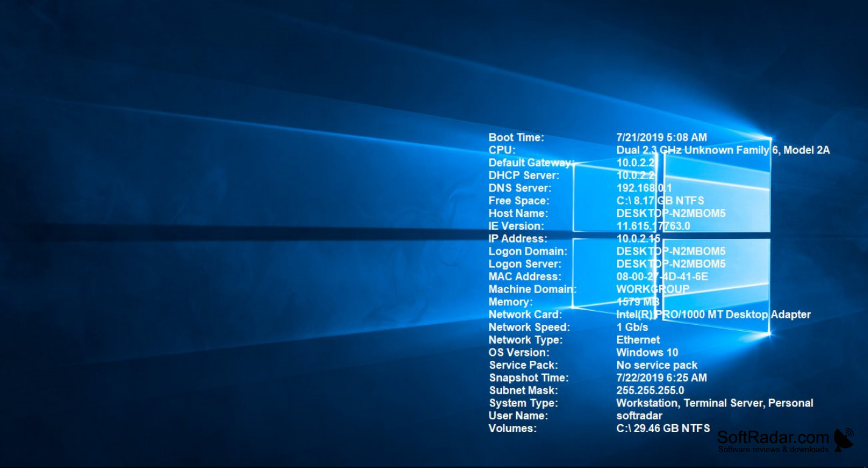The image size is (868, 468).
Task: Select the IP Address value 10.0.2.15
Action: [638, 239]
